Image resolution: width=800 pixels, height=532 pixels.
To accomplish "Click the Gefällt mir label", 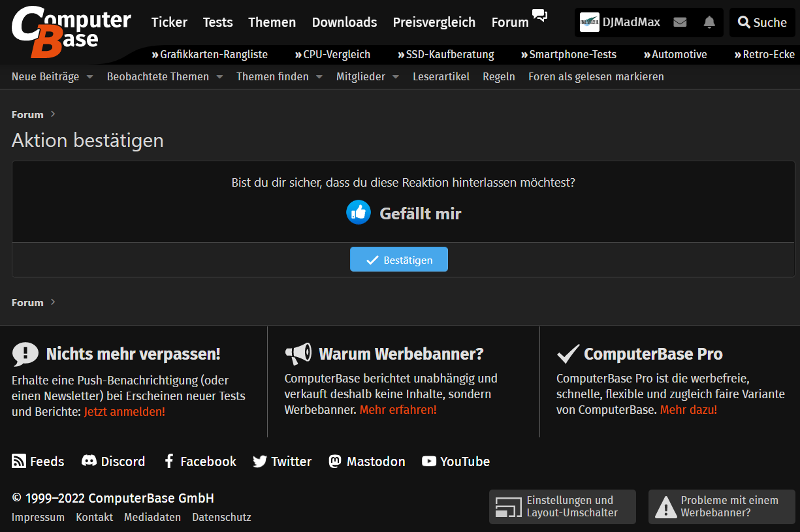I will 421,213.
